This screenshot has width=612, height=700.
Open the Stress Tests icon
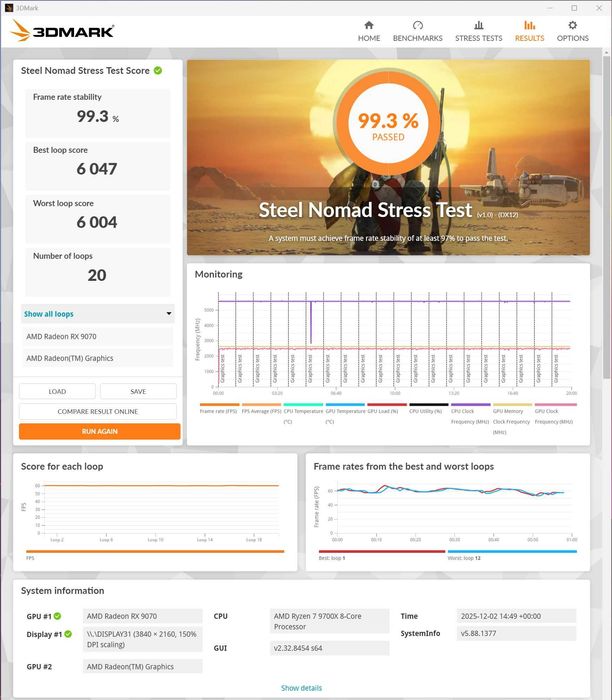pos(479,25)
